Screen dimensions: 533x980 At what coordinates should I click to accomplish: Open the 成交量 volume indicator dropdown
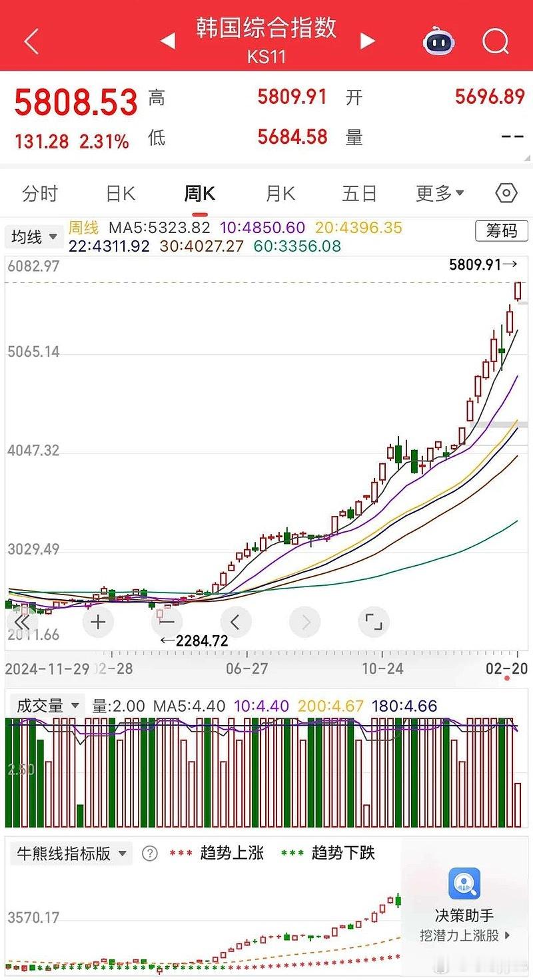click(x=46, y=706)
